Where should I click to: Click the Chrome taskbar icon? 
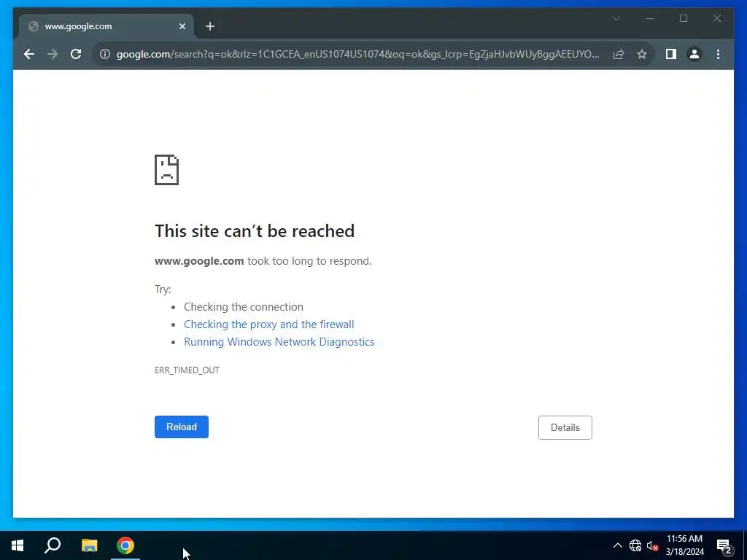coord(125,545)
